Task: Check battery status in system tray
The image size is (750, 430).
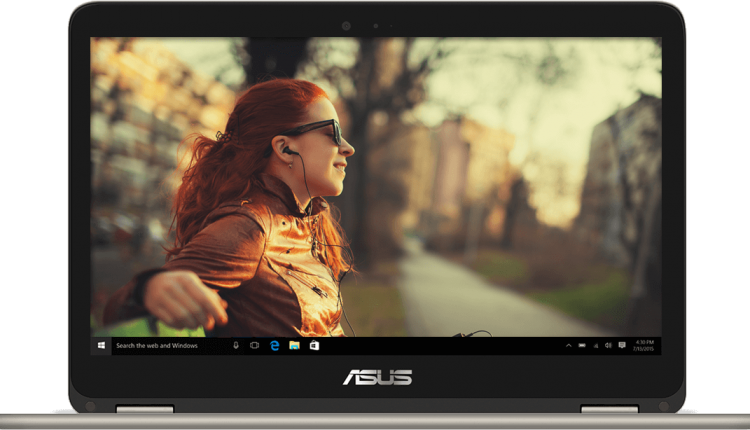Action: pyautogui.click(x=582, y=345)
